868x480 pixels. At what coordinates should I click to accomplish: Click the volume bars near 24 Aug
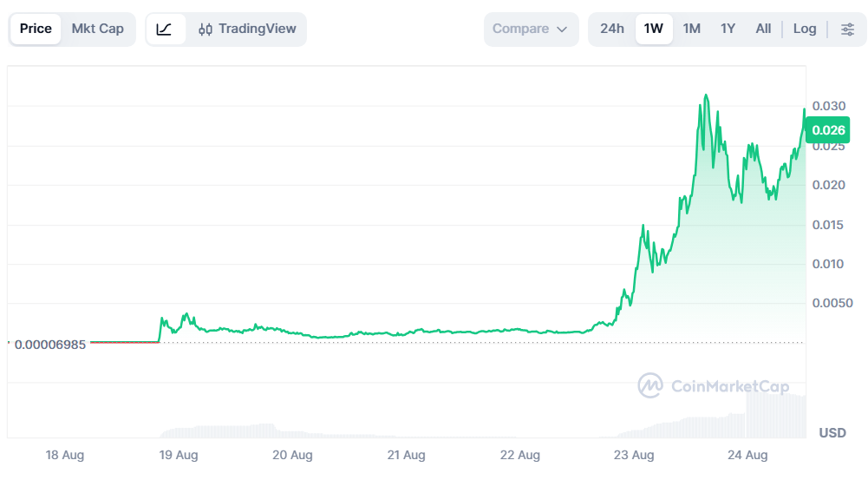click(x=775, y=417)
